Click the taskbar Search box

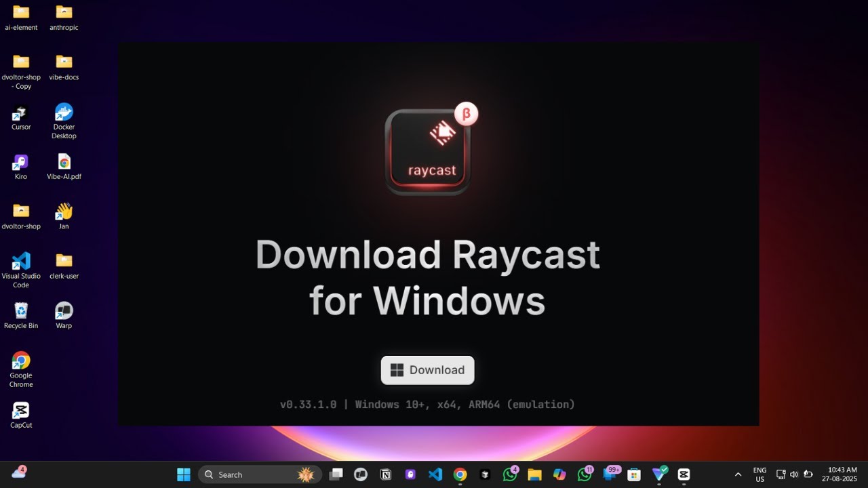tap(260, 474)
